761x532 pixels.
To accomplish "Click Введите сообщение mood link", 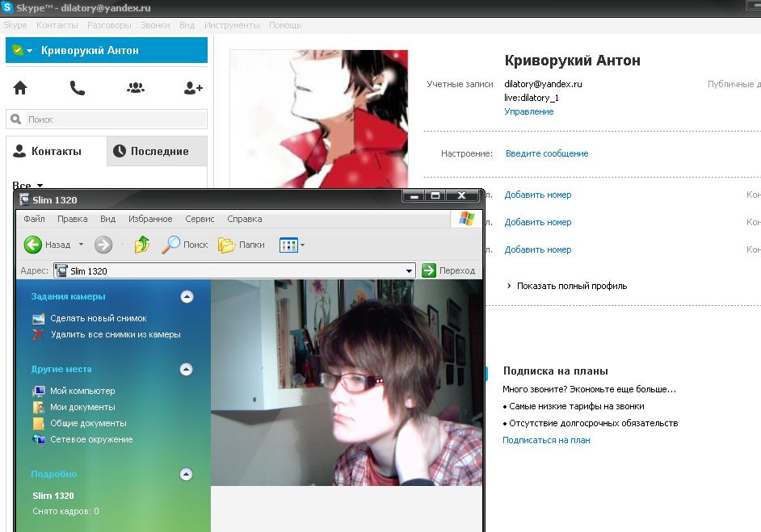I will click(x=547, y=153).
